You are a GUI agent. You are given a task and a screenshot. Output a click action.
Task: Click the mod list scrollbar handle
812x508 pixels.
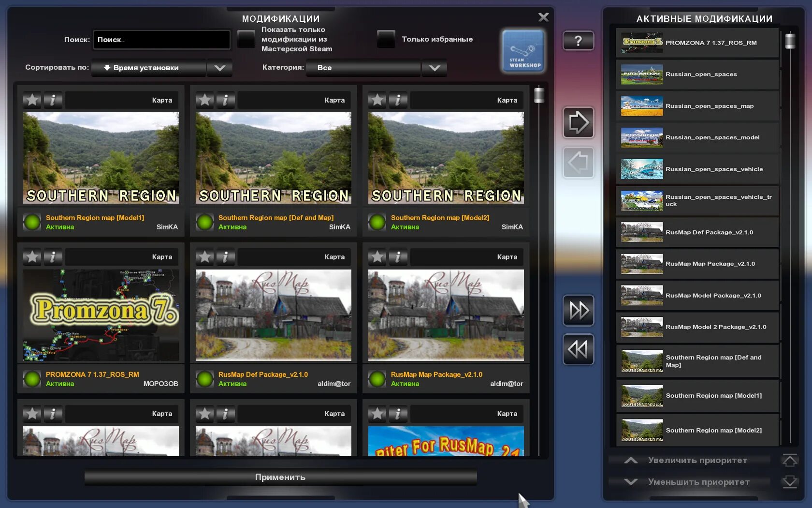point(539,95)
